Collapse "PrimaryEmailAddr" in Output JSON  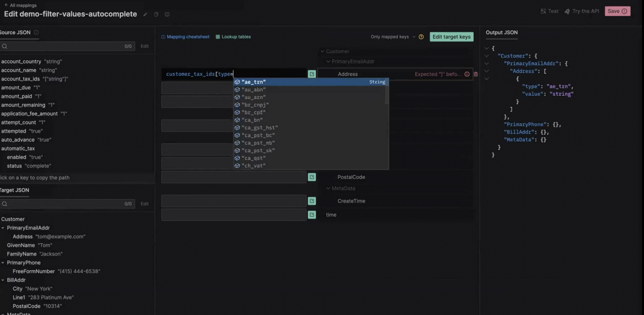[486, 63]
